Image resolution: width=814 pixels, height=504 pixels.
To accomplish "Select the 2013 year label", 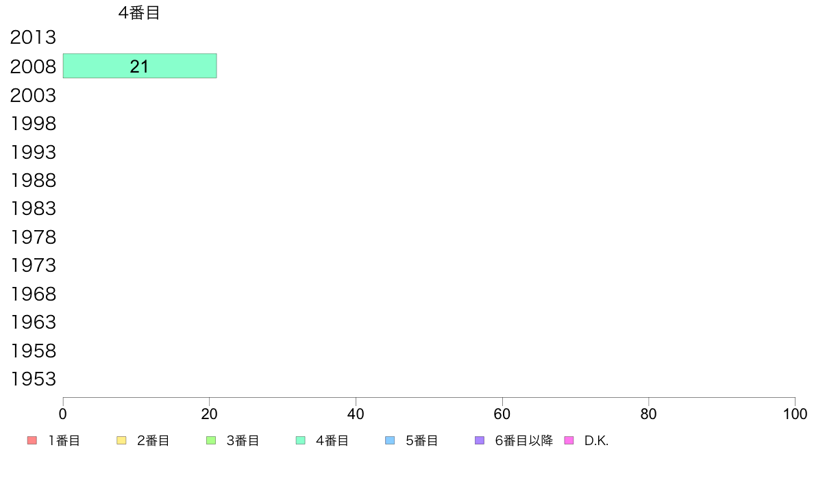I will pyautogui.click(x=33, y=38).
